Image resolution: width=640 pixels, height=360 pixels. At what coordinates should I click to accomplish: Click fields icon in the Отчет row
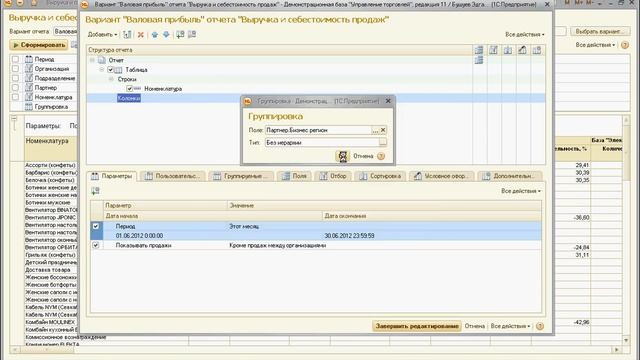(x=479, y=60)
